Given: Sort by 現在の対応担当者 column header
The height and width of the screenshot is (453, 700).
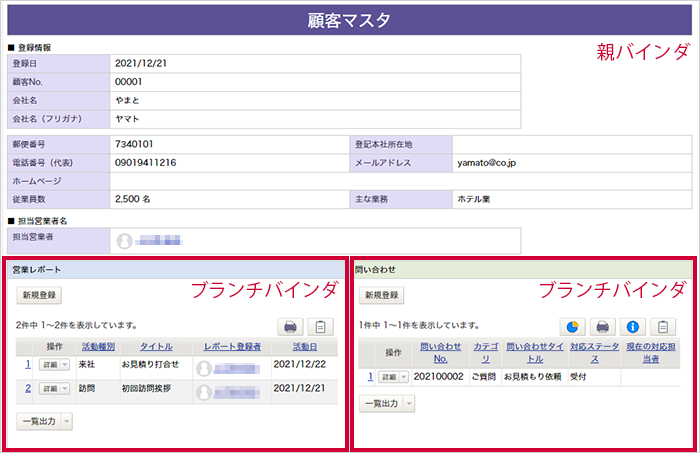Looking at the screenshot, I should coord(650,353).
